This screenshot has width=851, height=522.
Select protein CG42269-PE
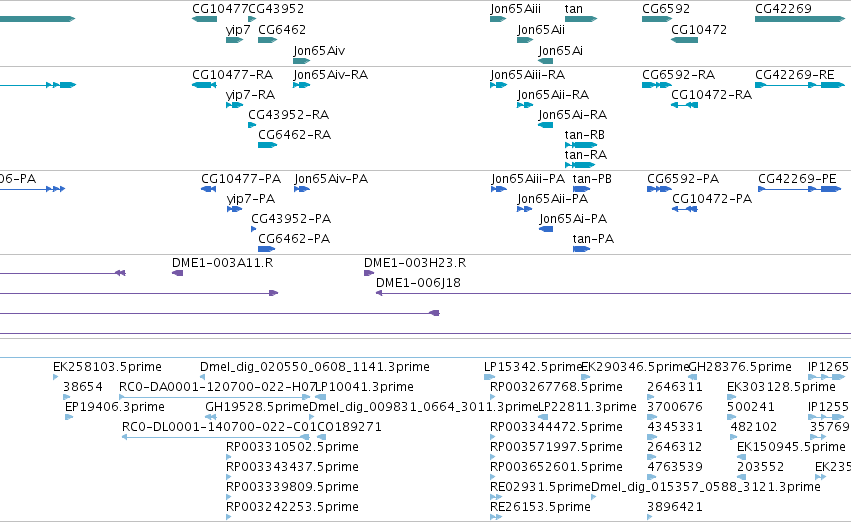point(799,189)
